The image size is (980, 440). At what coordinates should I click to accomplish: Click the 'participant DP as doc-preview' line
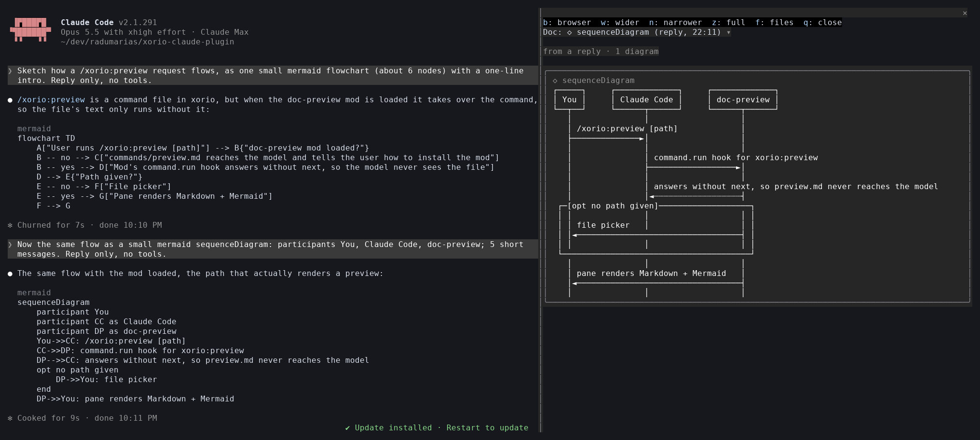[x=107, y=331]
